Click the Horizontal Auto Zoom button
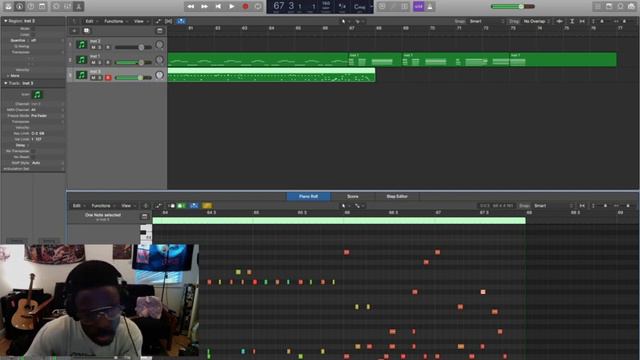This screenshot has width=640, height=360. [x=582, y=21]
